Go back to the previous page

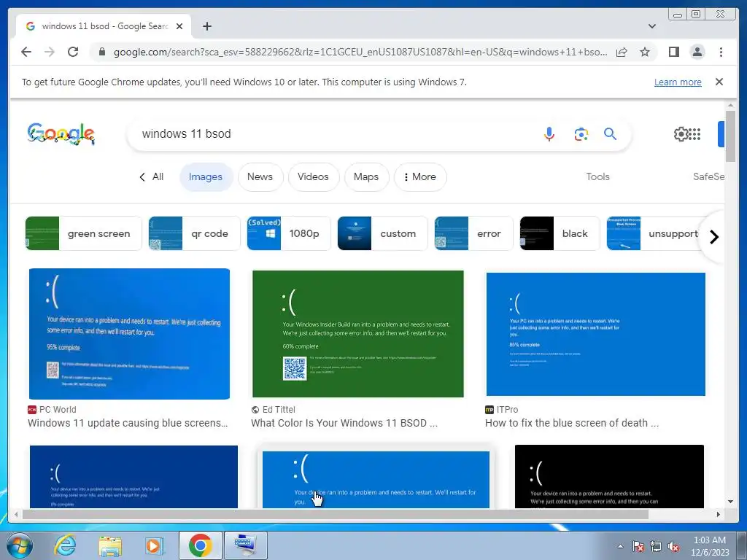26,52
